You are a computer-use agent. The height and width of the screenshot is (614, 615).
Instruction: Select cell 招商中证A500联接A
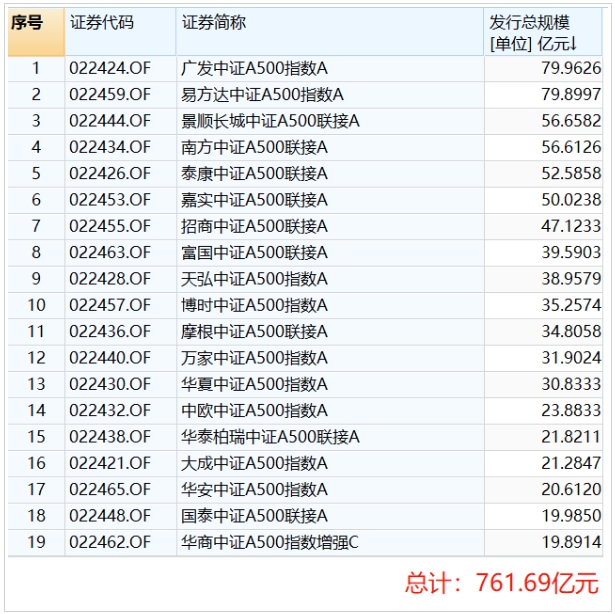330,226
